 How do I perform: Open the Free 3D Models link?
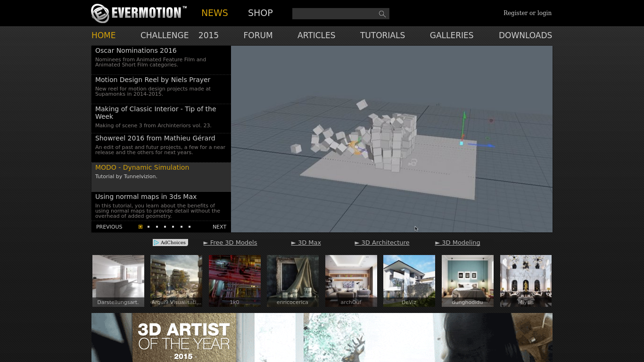pos(233,242)
